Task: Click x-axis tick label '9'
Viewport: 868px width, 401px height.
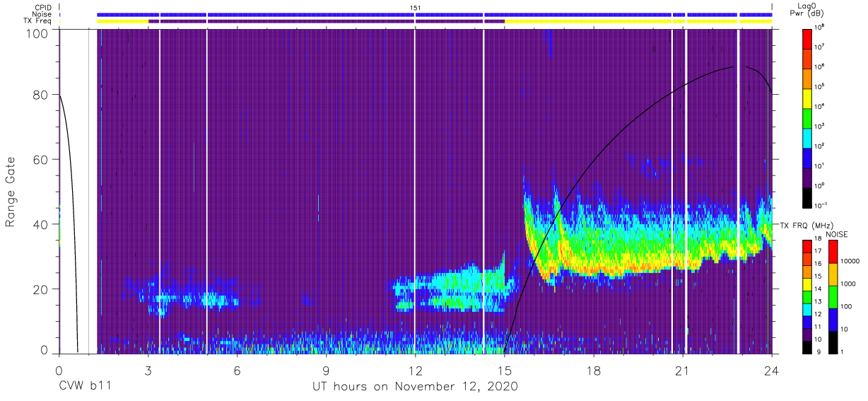Action: coord(326,370)
